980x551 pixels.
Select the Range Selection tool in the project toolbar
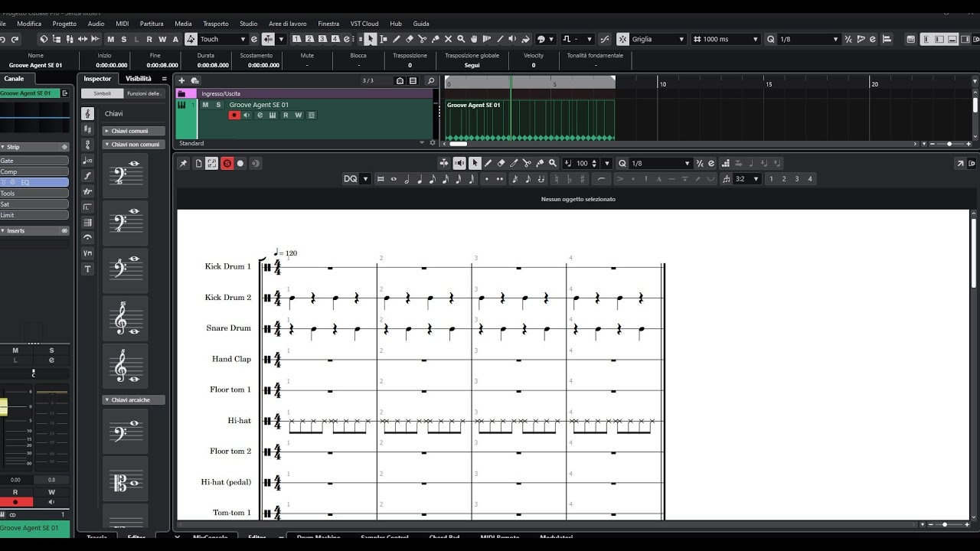click(384, 39)
